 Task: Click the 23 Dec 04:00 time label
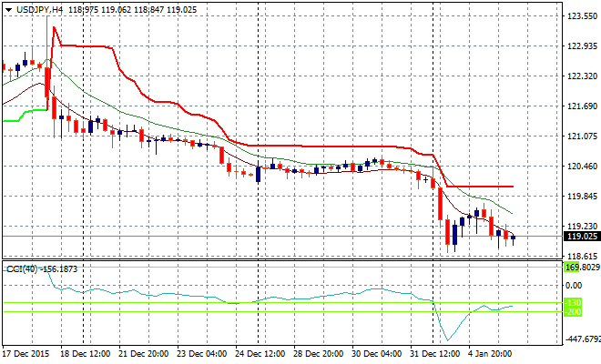[x=201, y=354]
